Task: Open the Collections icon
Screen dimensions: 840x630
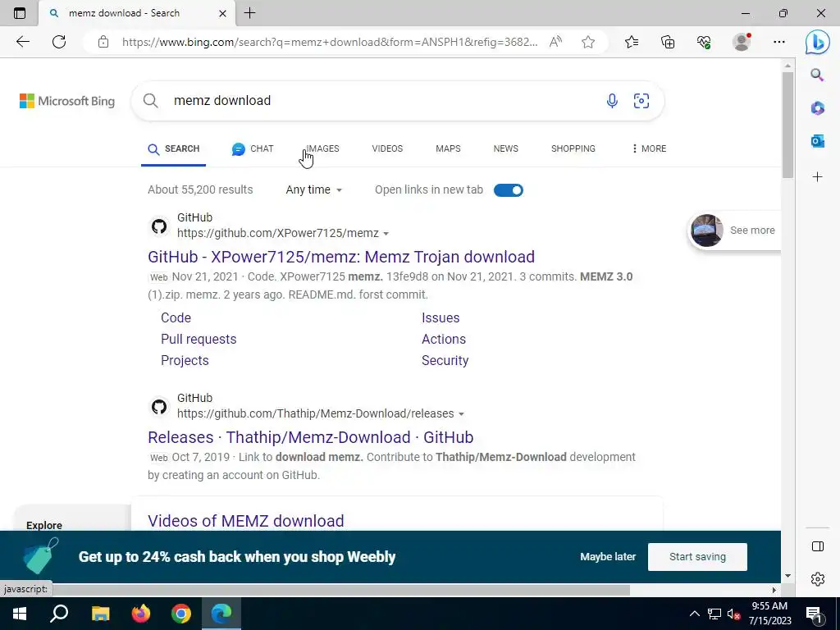Action: click(668, 42)
